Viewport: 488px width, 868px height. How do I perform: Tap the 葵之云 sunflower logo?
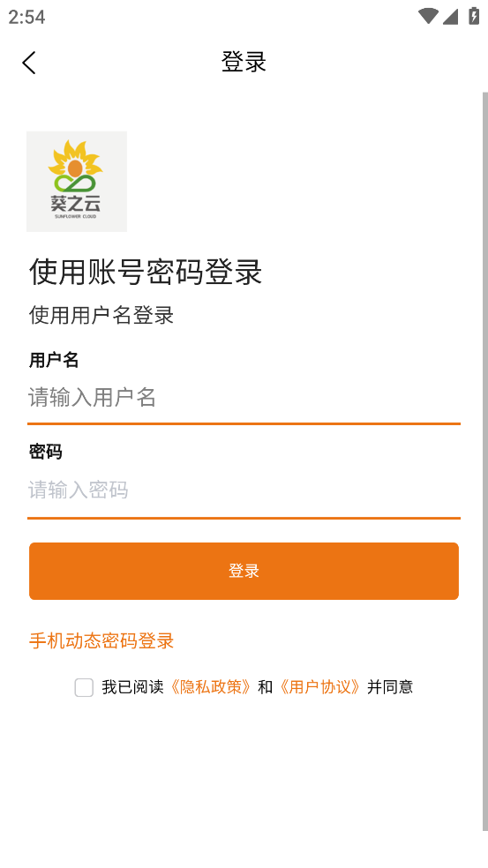(x=77, y=182)
